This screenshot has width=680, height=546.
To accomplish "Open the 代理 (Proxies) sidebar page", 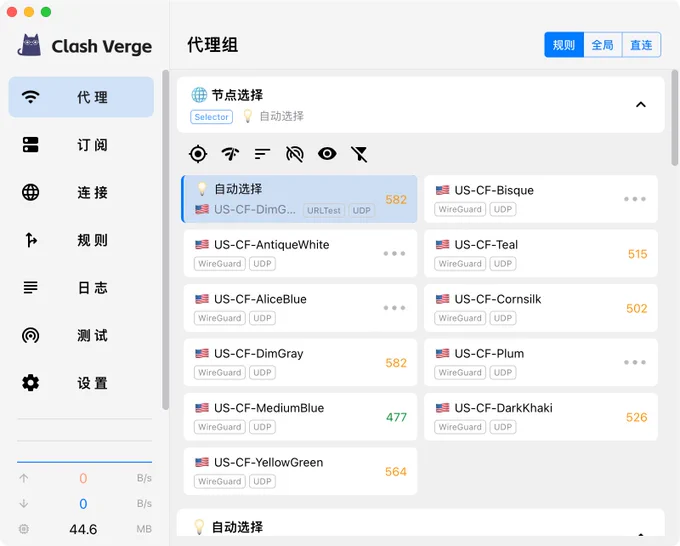I will 81,97.
